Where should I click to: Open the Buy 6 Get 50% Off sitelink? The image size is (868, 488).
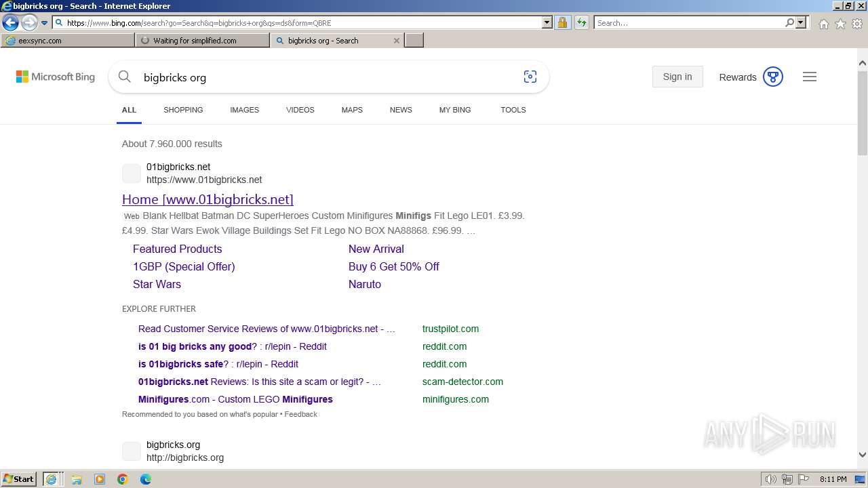[394, 266]
